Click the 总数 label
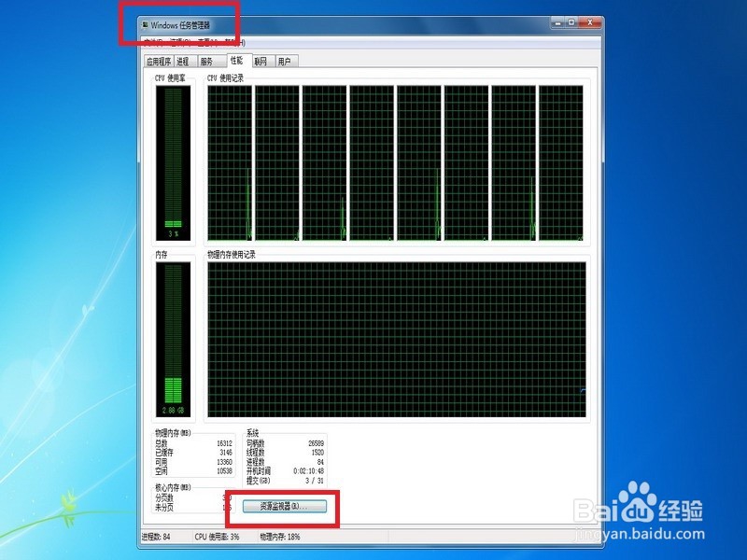Screen dimensions: 747x560 pyautogui.click(x=162, y=443)
